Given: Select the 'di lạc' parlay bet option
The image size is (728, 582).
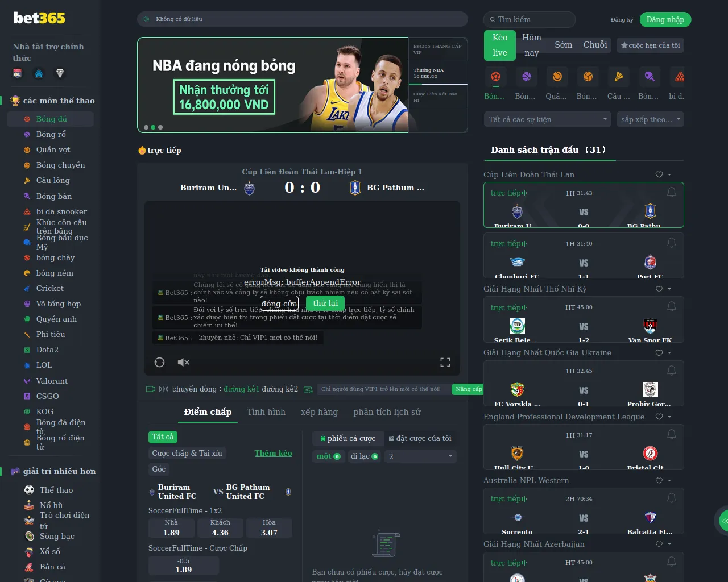Looking at the screenshot, I should [364, 456].
